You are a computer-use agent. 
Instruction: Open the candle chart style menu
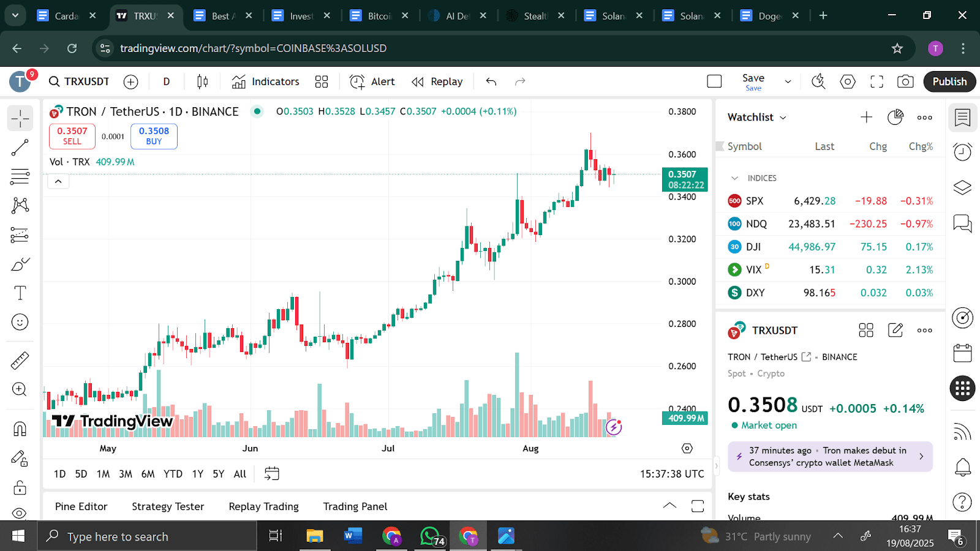coord(203,81)
